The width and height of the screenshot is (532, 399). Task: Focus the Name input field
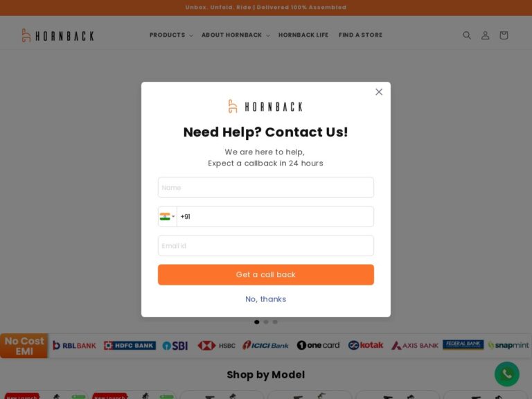[x=266, y=188]
